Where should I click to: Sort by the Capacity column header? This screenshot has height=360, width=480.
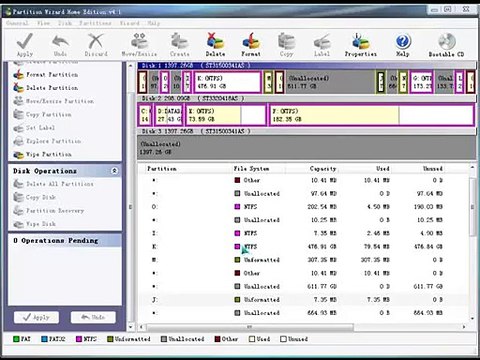pos(312,169)
